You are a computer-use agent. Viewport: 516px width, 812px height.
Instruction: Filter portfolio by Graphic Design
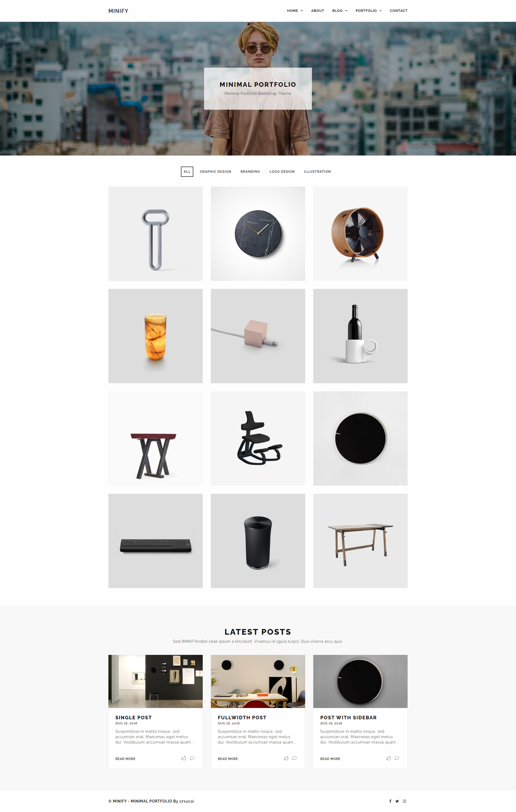(x=215, y=172)
